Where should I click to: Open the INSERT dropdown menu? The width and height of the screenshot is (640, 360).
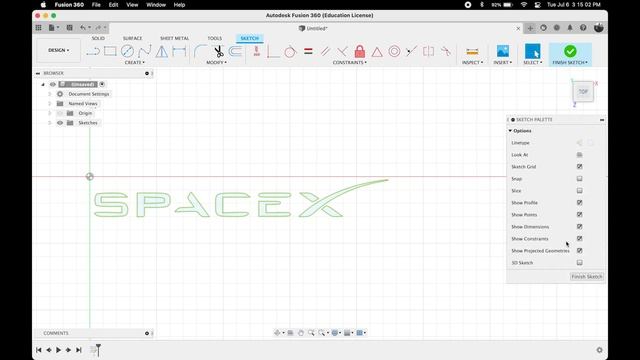point(502,62)
